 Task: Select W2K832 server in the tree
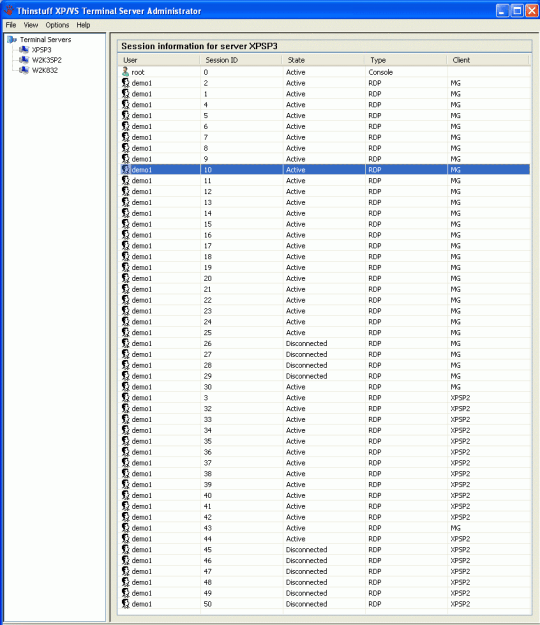(x=45, y=71)
